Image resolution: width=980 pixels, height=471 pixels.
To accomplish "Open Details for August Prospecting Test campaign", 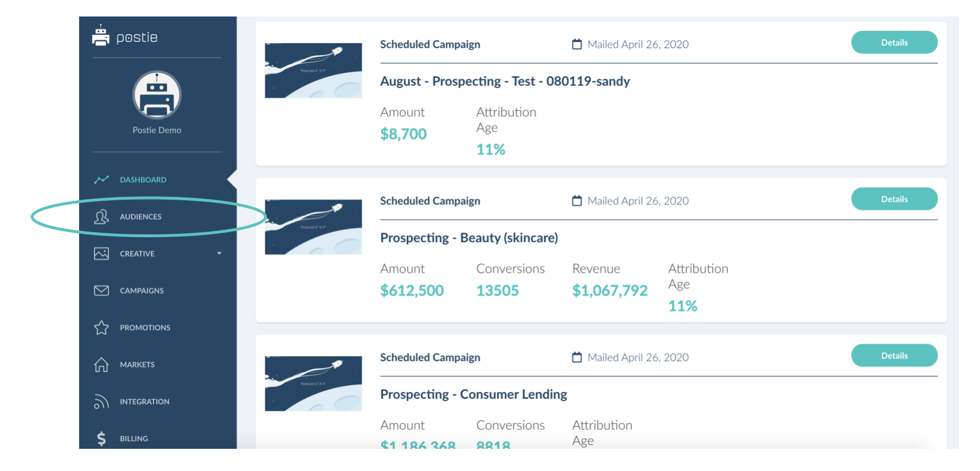I will click(x=894, y=43).
